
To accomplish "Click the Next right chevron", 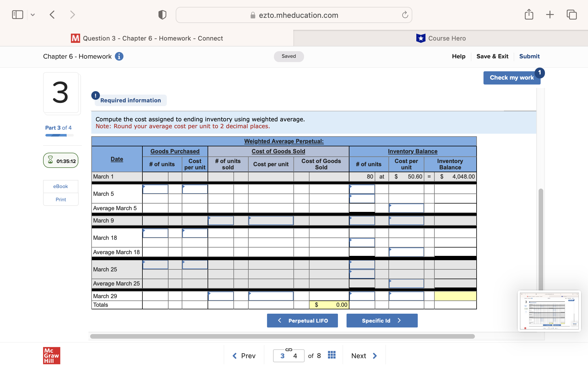I will 375,356.
